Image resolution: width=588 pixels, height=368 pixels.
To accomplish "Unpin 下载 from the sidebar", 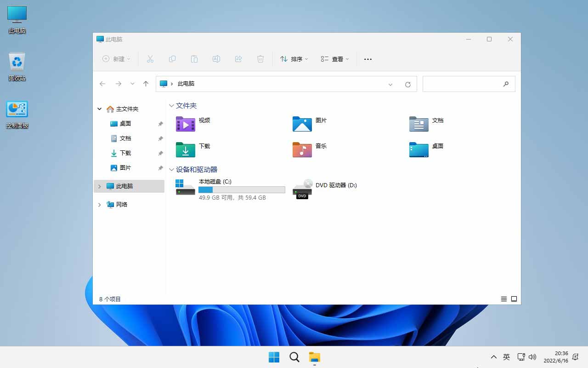I will pyautogui.click(x=160, y=153).
